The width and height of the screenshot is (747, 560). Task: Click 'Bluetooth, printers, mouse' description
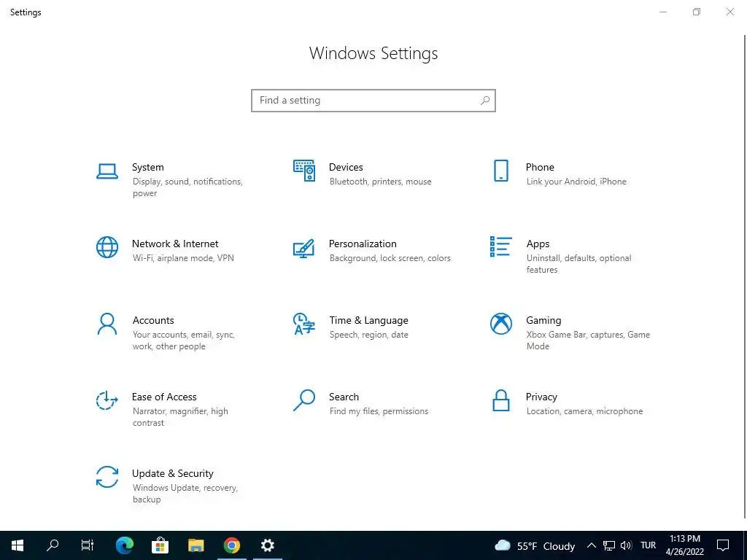[380, 182]
